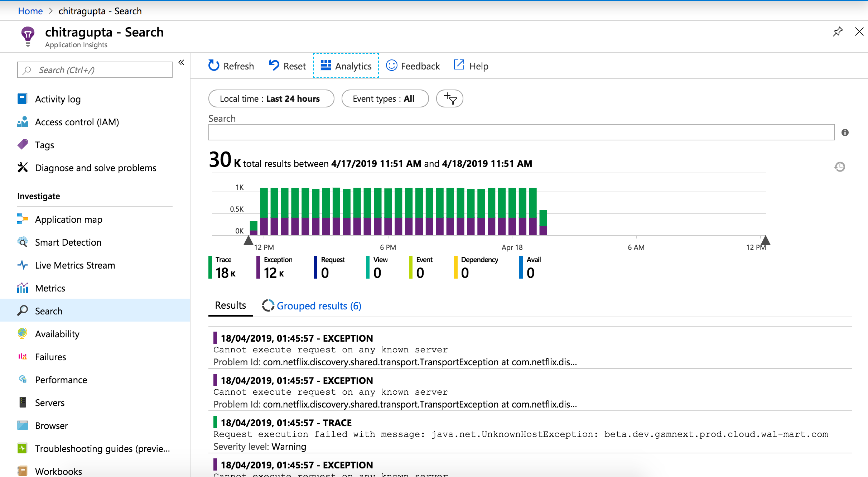Open Access control (IAM) icon
This screenshot has width=868, height=477.
coord(23,122)
